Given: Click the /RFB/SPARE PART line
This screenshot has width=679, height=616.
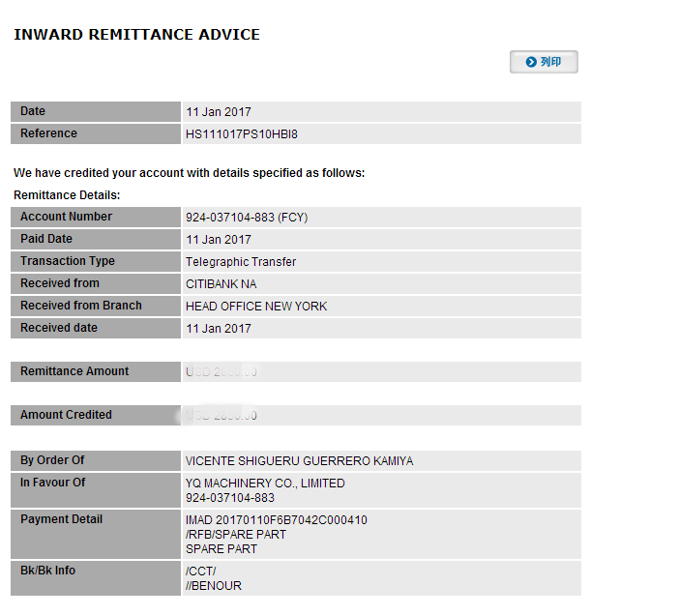Looking at the screenshot, I should (235, 535).
